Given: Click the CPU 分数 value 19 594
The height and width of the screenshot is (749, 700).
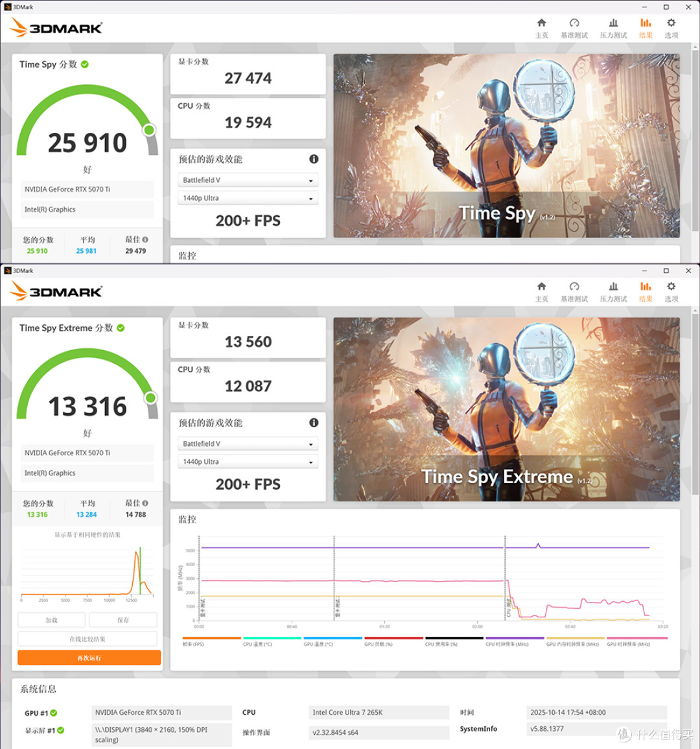Looking at the screenshot, I should coord(248,123).
